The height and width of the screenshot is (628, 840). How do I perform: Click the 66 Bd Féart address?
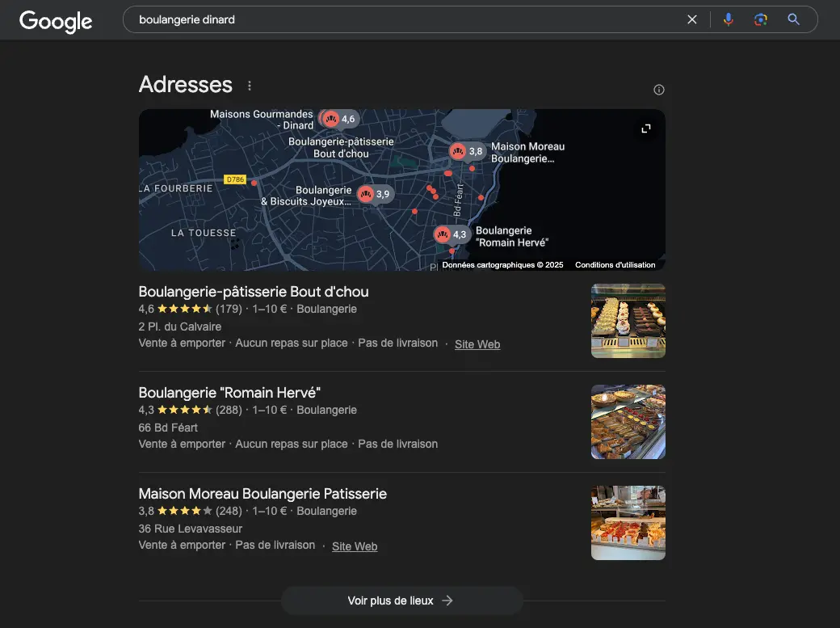click(168, 428)
